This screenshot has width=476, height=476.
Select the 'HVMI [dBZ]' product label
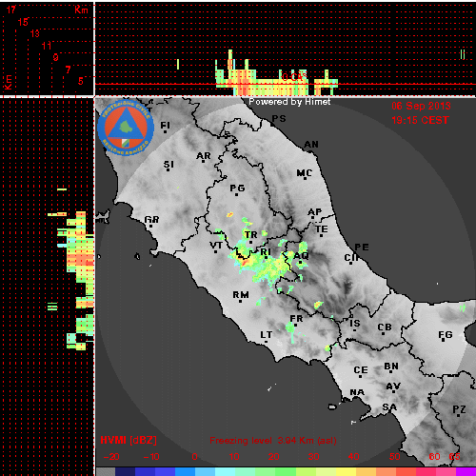click(129, 440)
